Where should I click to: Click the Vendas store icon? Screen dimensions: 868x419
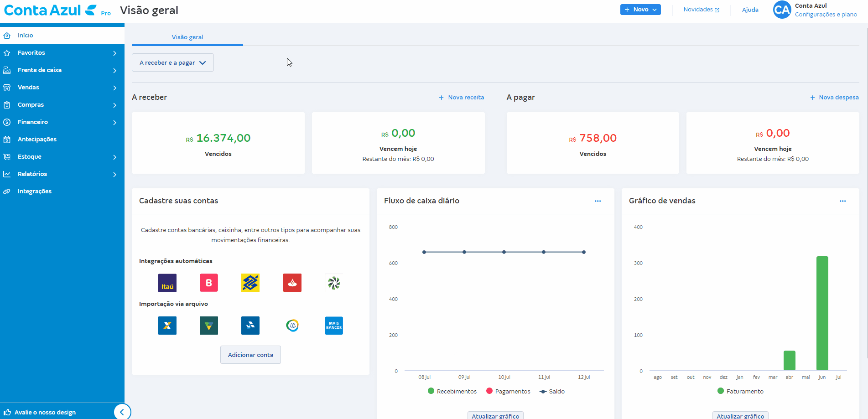click(x=7, y=88)
